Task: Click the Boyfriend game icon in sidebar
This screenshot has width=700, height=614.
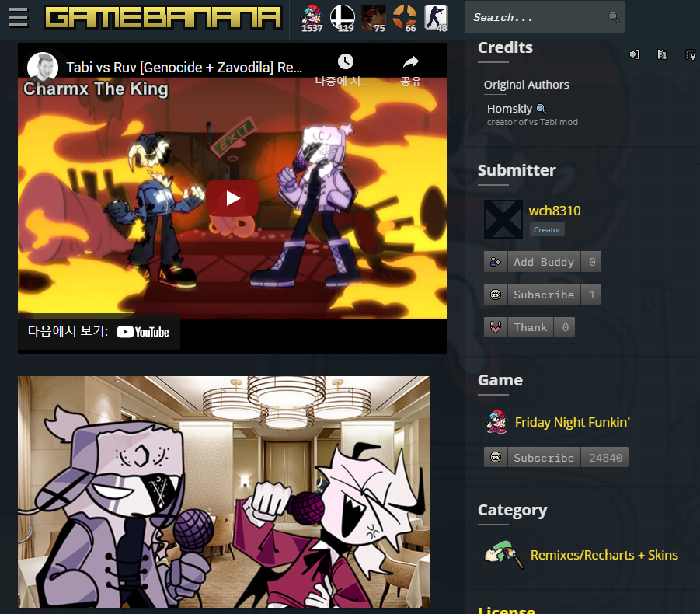Action: 496,422
